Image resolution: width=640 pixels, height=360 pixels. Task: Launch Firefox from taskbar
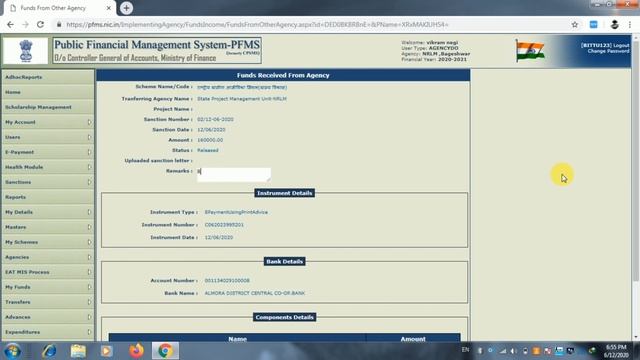136,351
